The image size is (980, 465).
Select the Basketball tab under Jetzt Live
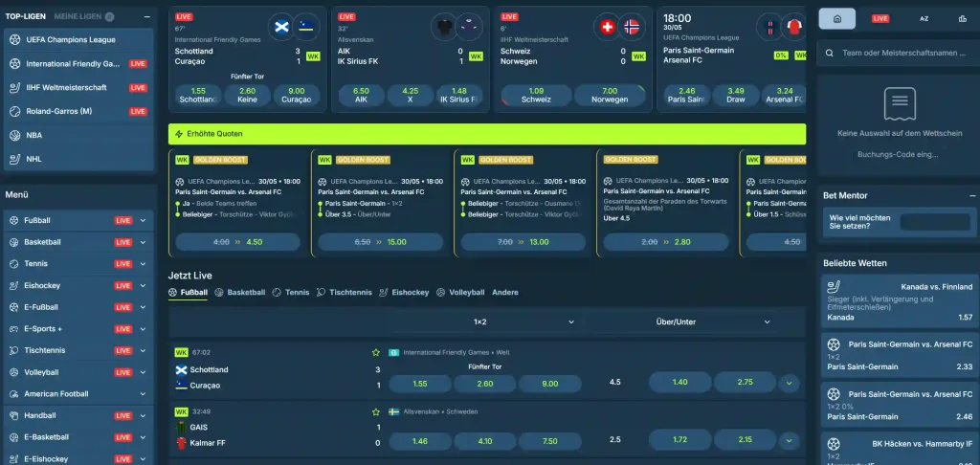click(x=240, y=292)
